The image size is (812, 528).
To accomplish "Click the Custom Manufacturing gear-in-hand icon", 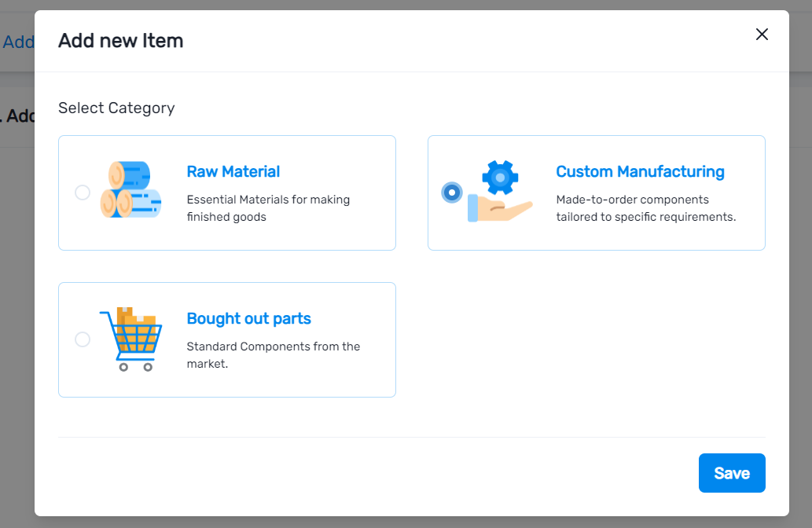I will pos(500,191).
